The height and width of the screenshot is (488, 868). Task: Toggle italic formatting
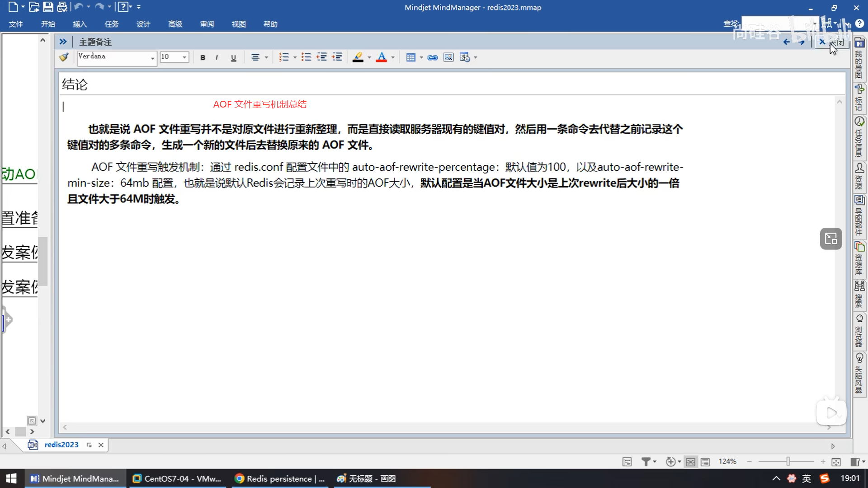217,57
